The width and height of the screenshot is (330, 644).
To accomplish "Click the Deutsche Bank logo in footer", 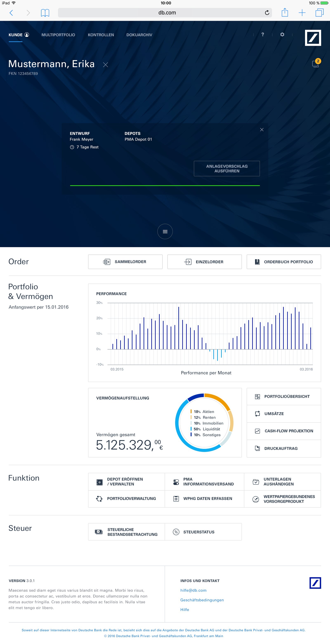I will 315,583.
